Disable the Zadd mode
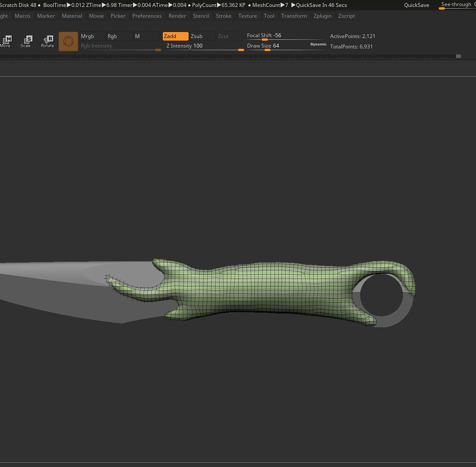 point(175,36)
